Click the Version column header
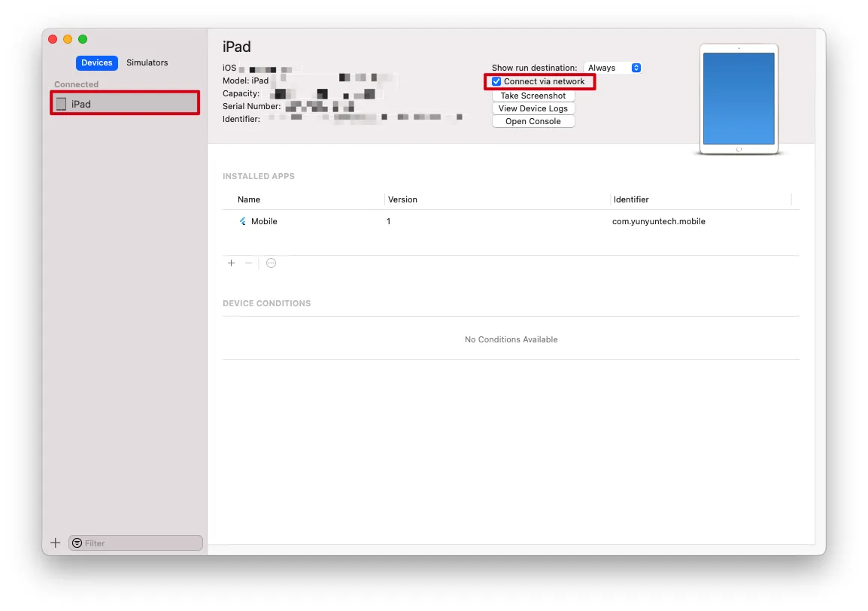The image size is (868, 611). (x=402, y=199)
